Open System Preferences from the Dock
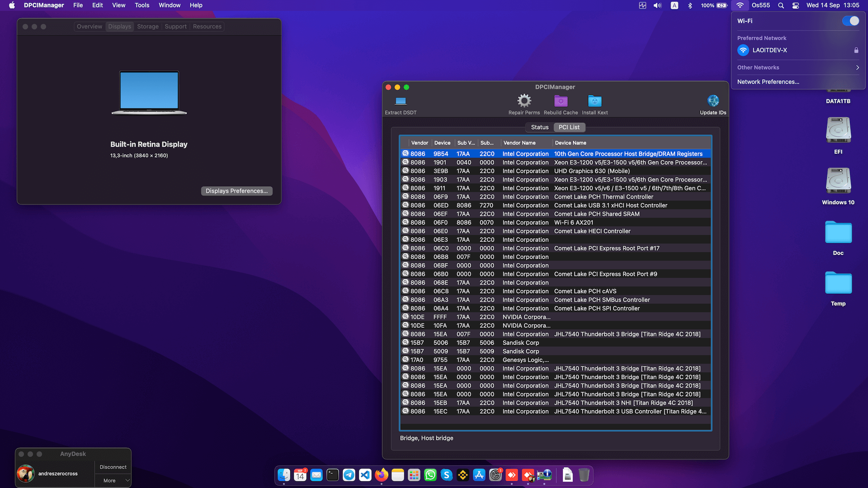This screenshot has width=868, height=488. coord(495,475)
